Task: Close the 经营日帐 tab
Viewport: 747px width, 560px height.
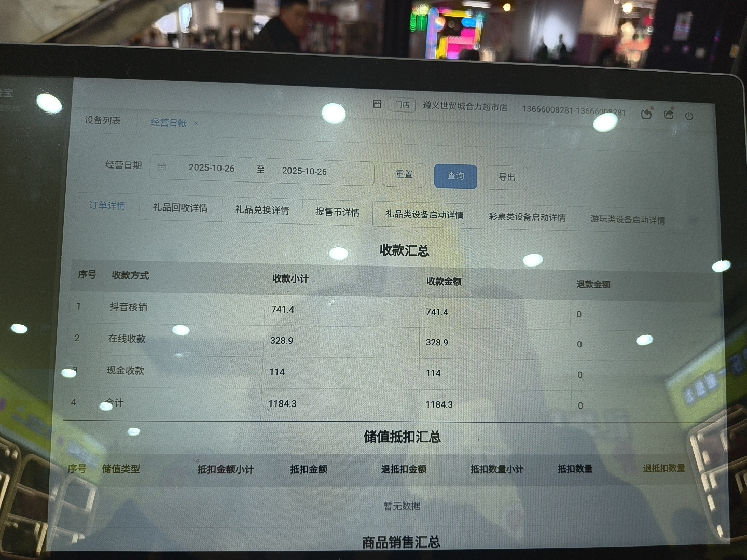Action: pyautogui.click(x=196, y=123)
